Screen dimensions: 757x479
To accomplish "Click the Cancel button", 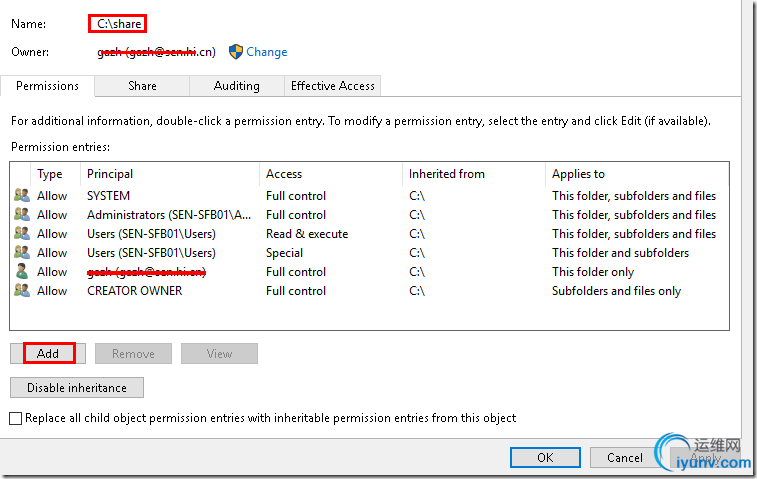I will [x=625, y=457].
